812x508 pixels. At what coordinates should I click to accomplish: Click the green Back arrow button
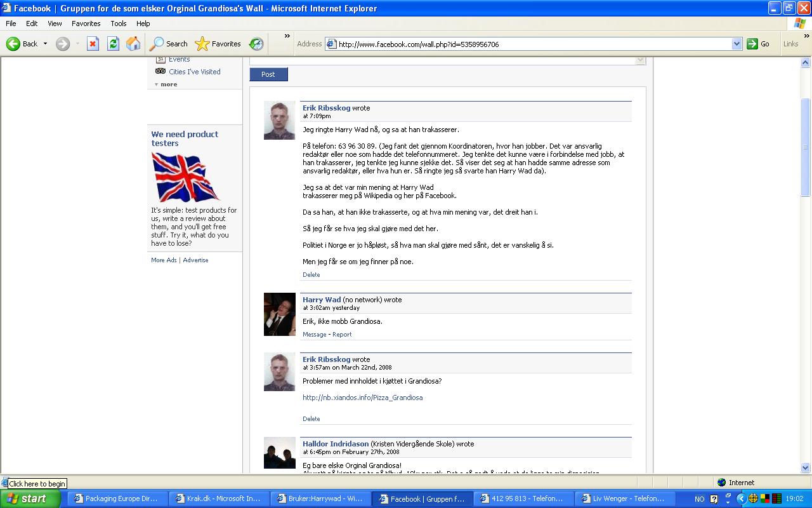pyautogui.click(x=13, y=44)
